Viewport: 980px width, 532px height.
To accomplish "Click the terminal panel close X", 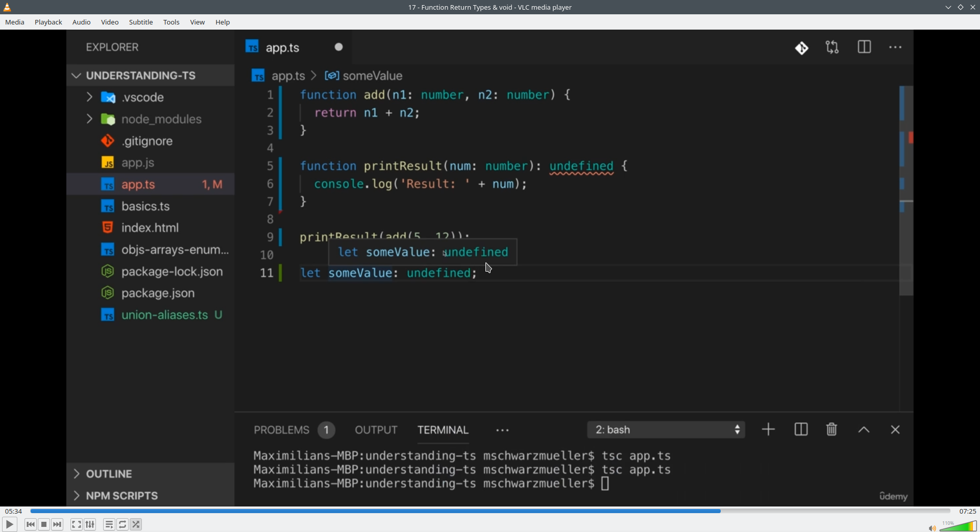I will pyautogui.click(x=895, y=430).
